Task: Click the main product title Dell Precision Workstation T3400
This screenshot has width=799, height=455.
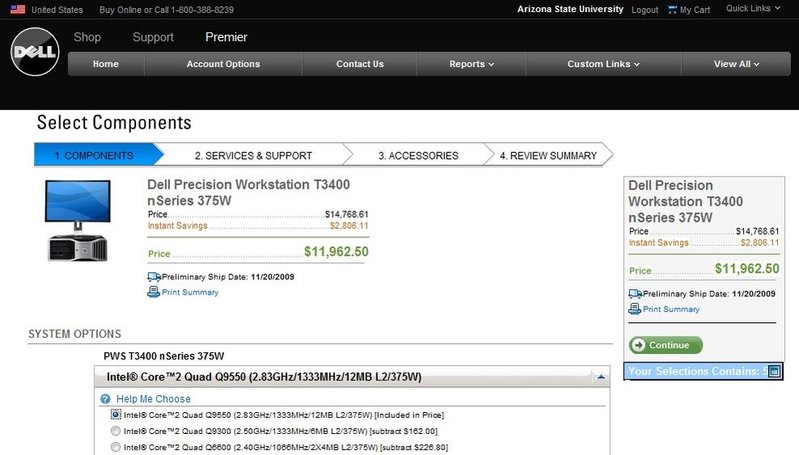Action: click(249, 192)
